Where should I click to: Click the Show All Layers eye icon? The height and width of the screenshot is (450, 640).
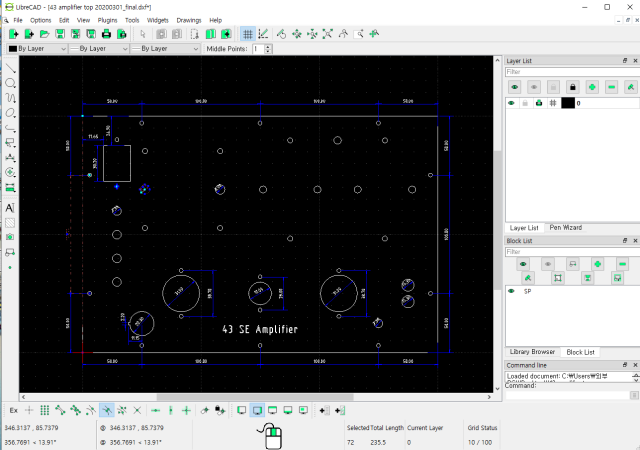(513, 87)
